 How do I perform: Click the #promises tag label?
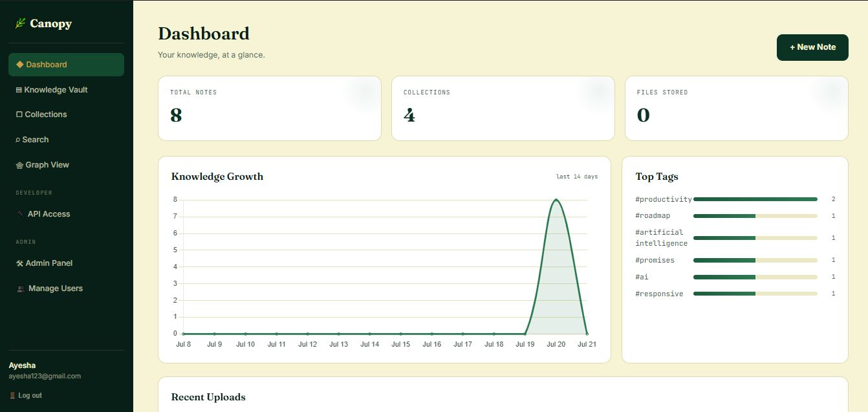[x=655, y=260]
